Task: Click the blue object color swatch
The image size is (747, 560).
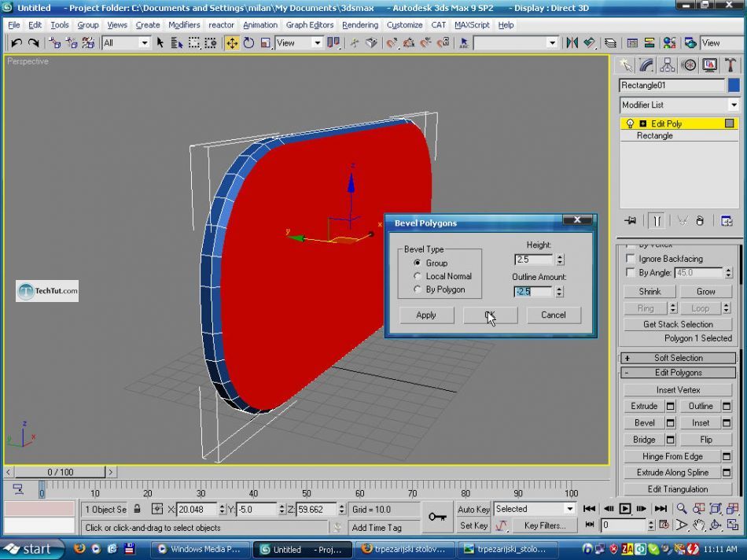Action: click(734, 85)
